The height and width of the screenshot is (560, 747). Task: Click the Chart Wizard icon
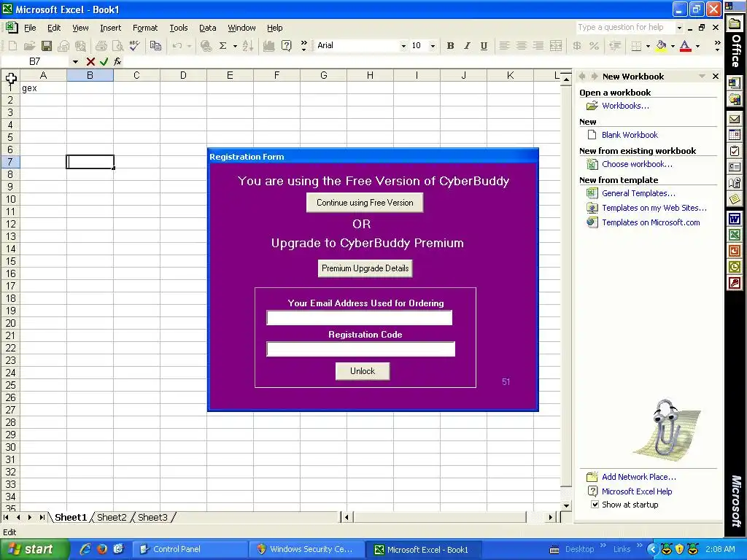(x=268, y=46)
